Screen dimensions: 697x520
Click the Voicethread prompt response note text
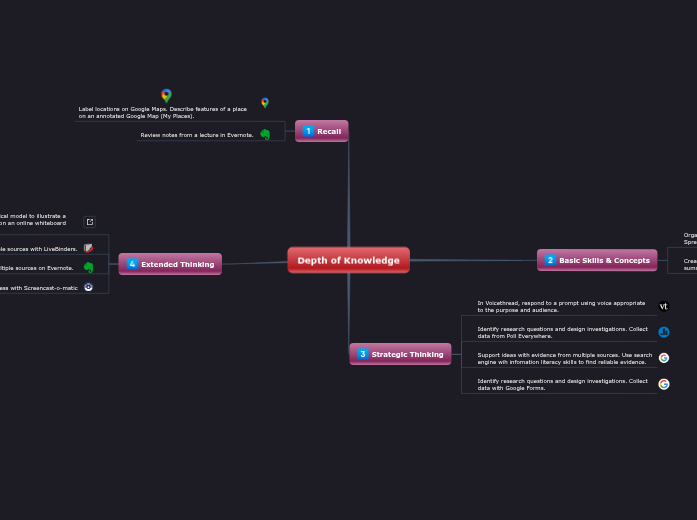pyautogui.click(x=560, y=306)
